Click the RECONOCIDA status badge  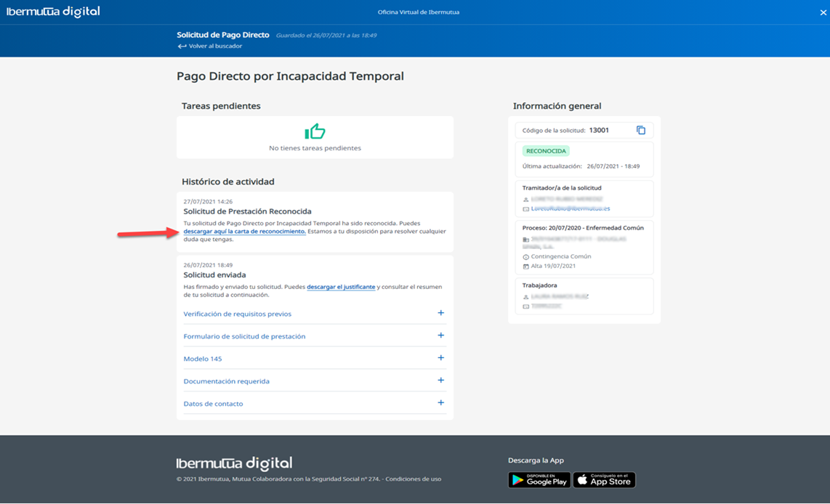tap(545, 151)
